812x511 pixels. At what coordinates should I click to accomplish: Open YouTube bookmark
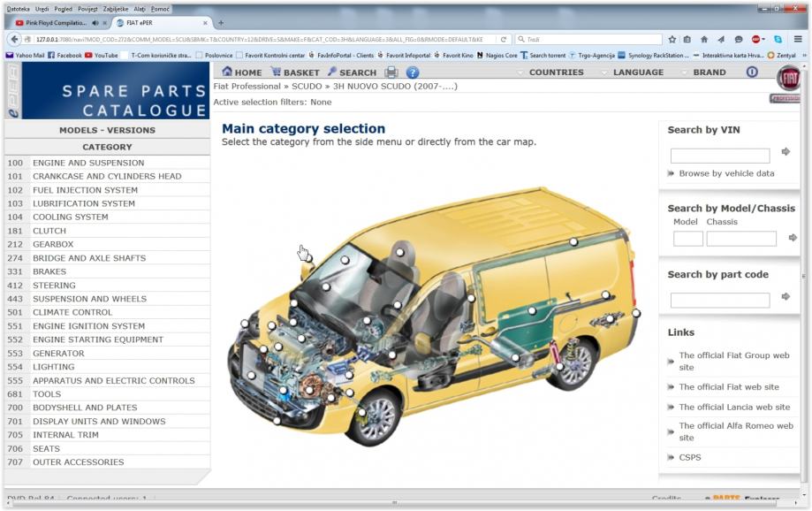tap(102, 55)
